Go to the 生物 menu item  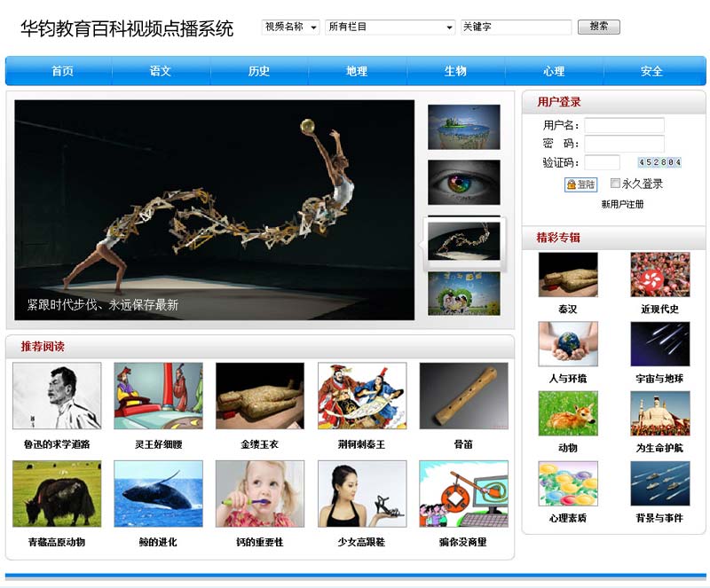pyautogui.click(x=455, y=72)
